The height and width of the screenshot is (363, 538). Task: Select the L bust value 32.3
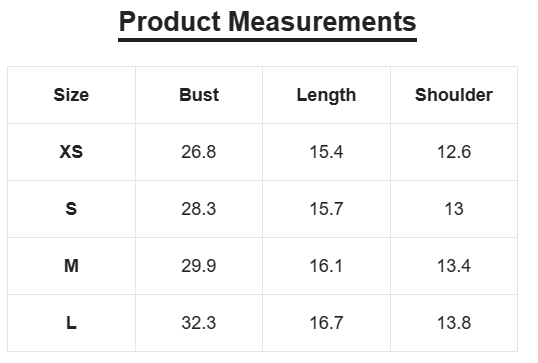click(x=199, y=323)
